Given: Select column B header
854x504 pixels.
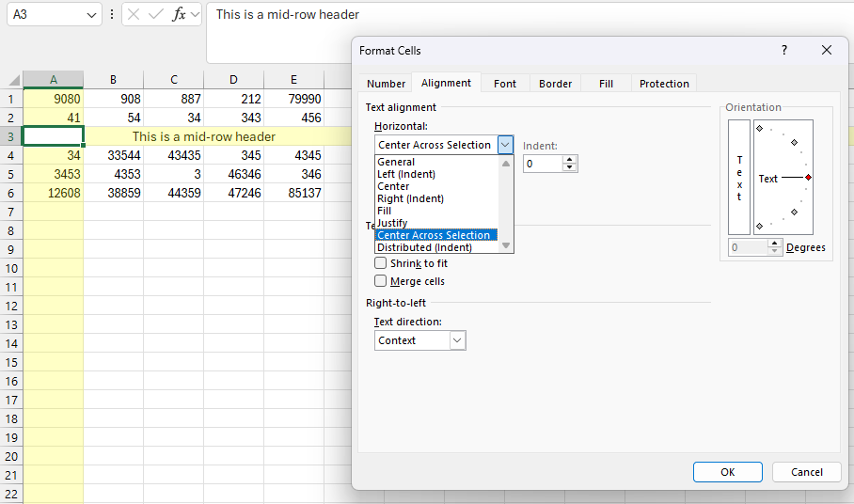Looking at the screenshot, I should pyautogui.click(x=113, y=80).
